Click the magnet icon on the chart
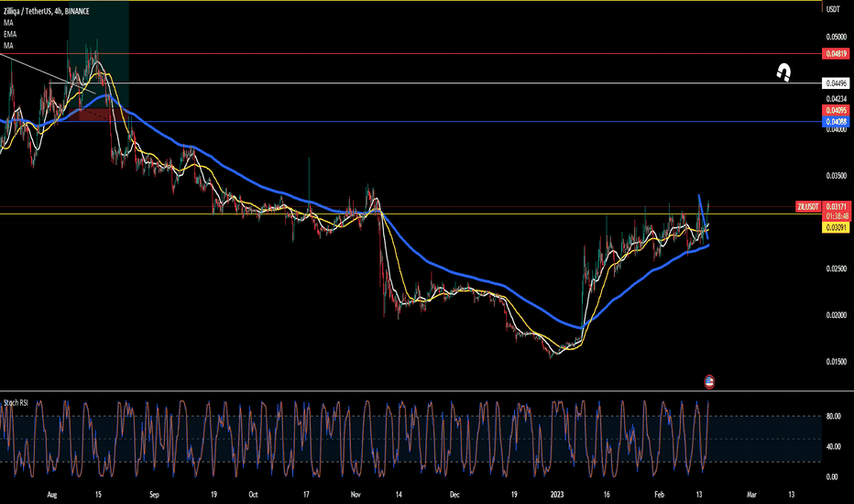Viewport: 854px width, 504px height. [x=783, y=72]
